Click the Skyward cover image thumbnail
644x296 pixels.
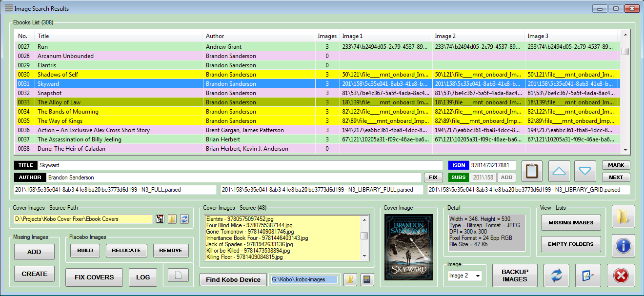click(409, 247)
